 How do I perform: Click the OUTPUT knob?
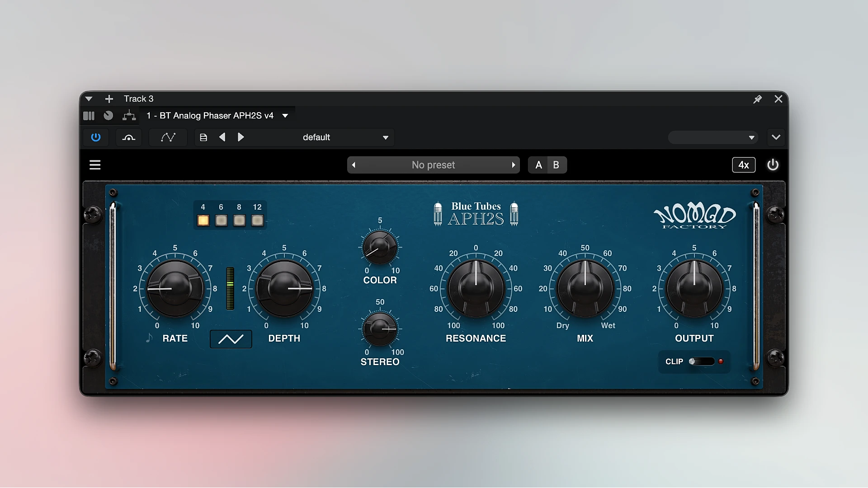(x=694, y=288)
